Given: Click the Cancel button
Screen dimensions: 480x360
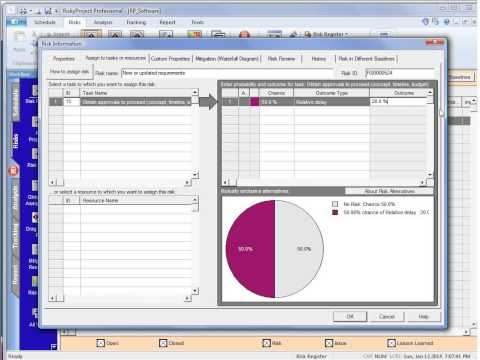Looking at the screenshot, I should [x=387, y=316].
